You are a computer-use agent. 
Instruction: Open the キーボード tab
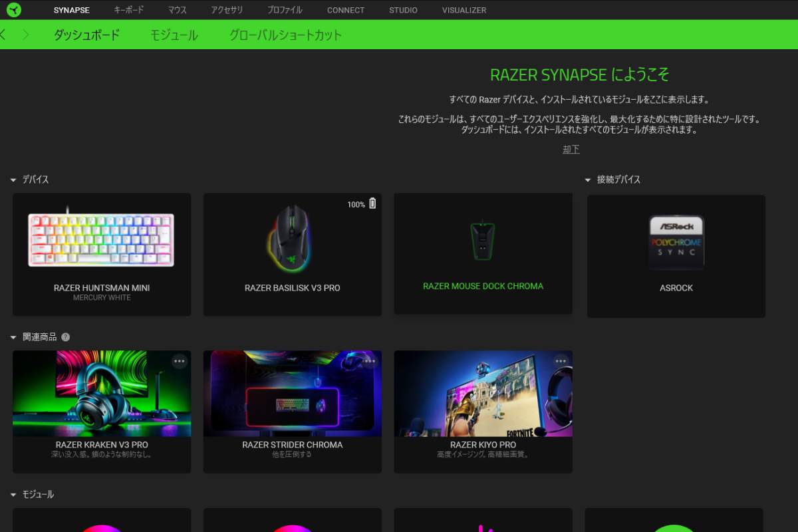tap(128, 10)
